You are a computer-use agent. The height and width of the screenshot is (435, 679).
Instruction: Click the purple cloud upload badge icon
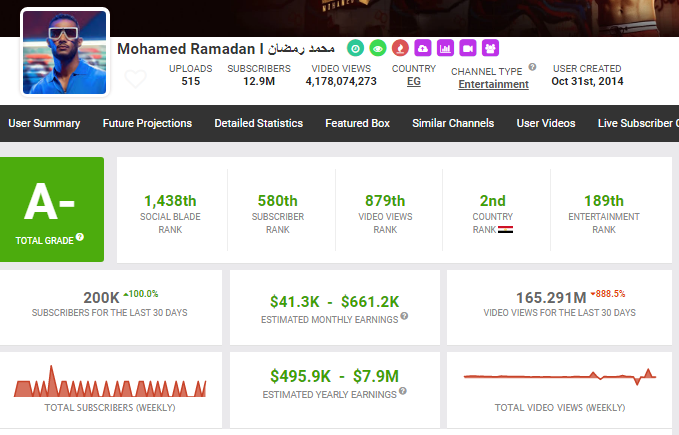click(421, 48)
